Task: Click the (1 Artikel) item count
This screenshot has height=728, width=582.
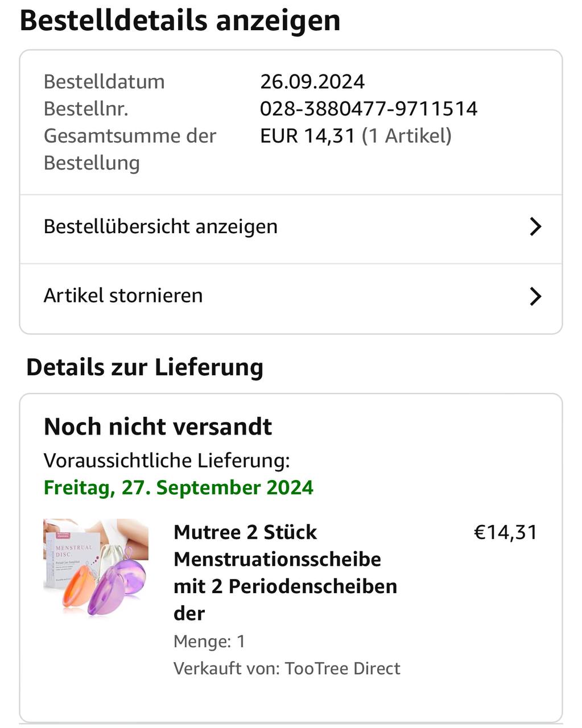Action: 407,136
